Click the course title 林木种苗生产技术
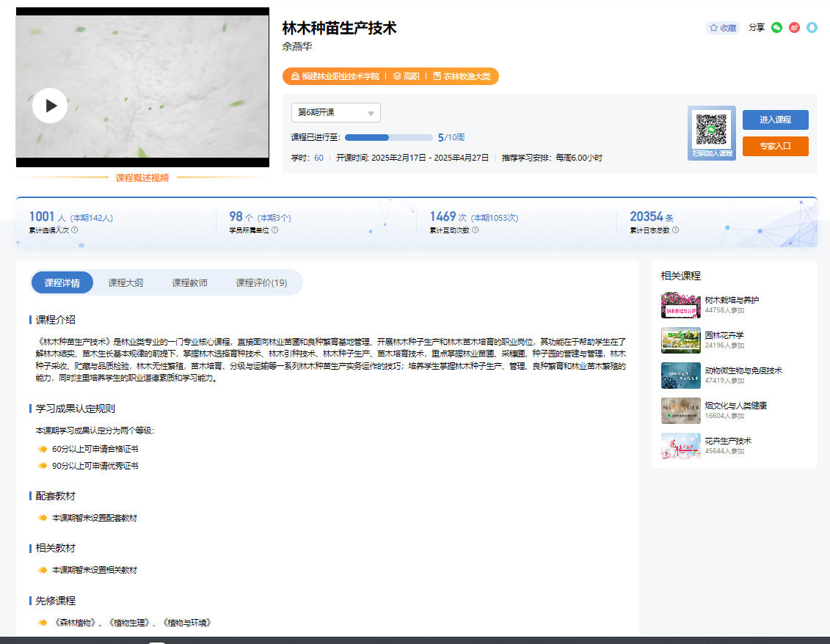 (x=339, y=28)
